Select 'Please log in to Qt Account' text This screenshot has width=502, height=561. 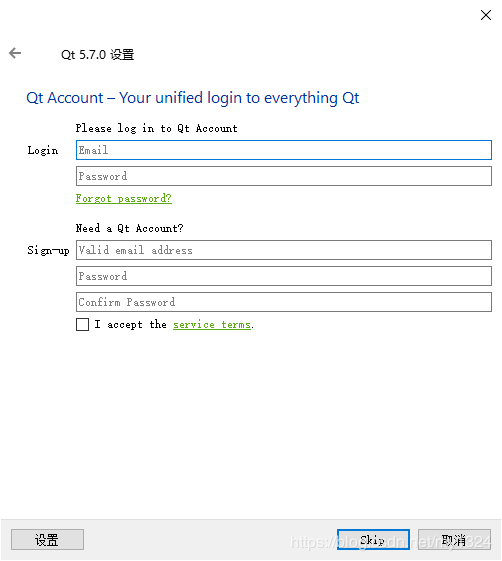[156, 128]
